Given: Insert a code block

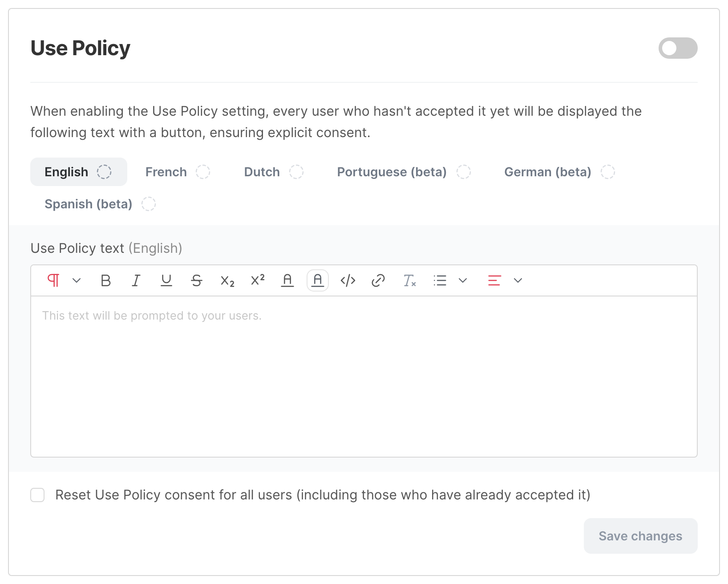Looking at the screenshot, I should (348, 280).
